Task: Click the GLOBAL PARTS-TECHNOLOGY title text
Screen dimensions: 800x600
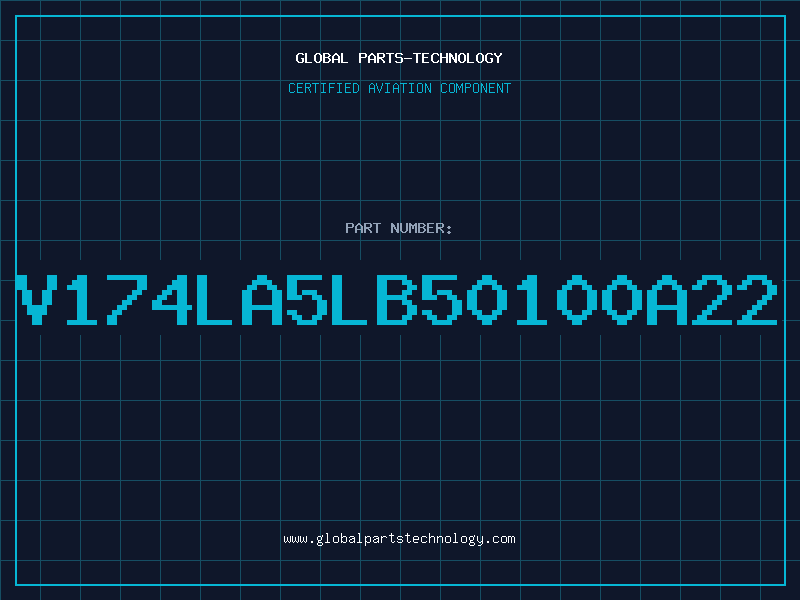Action: tap(399, 58)
